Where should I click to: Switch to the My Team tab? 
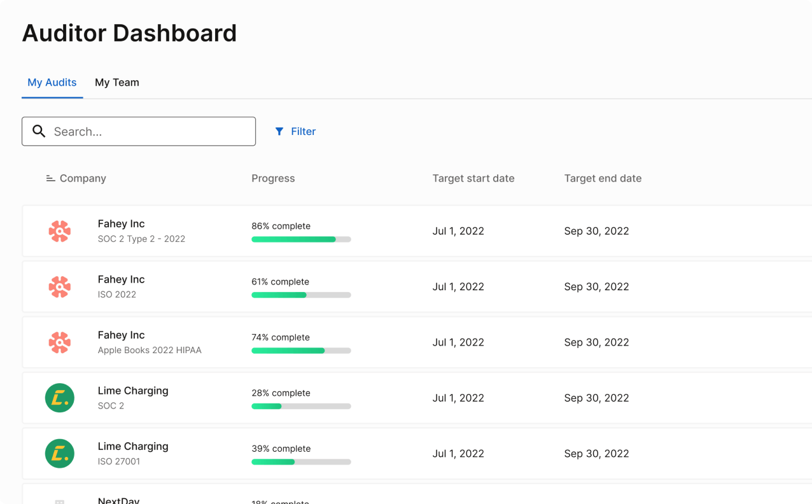[x=117, y=83]
